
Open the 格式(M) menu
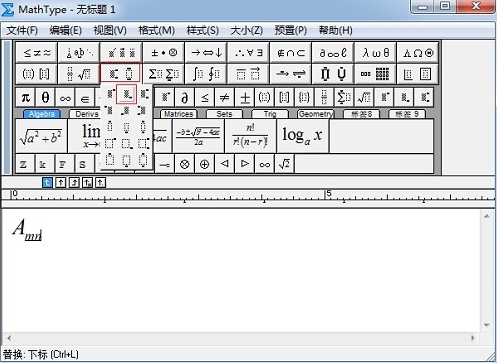click(156, 31)
